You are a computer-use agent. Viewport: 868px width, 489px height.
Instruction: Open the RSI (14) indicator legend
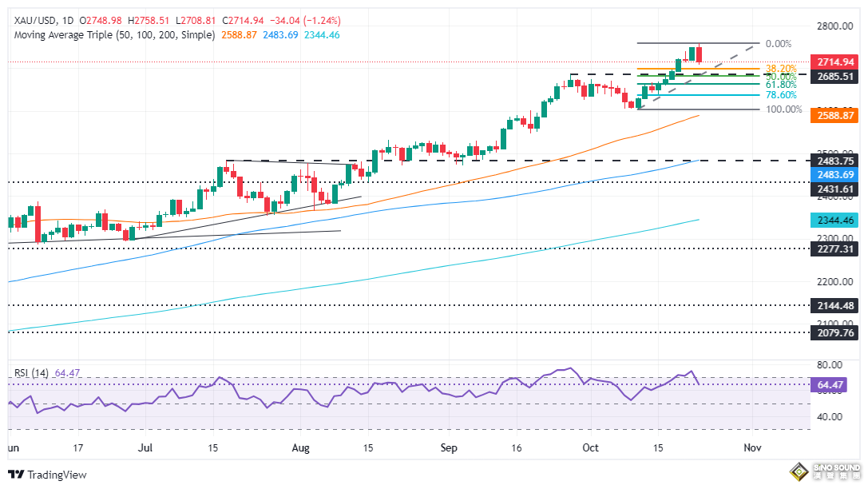point(33,373)
